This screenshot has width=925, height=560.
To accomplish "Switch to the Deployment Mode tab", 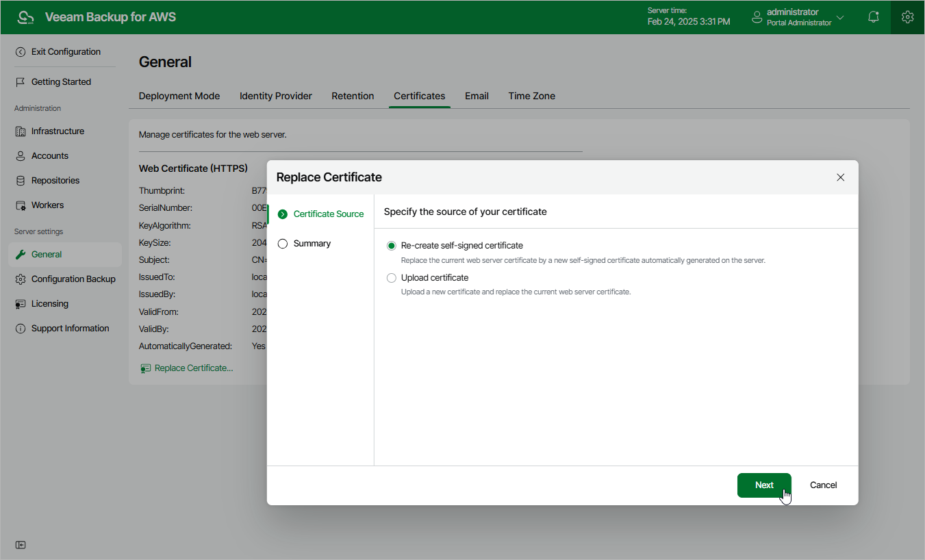I will [179, 96].
